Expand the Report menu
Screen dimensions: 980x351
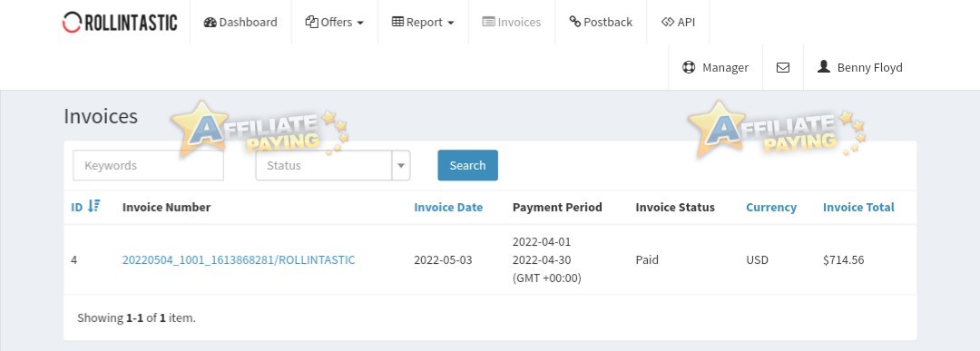[423, 22]
